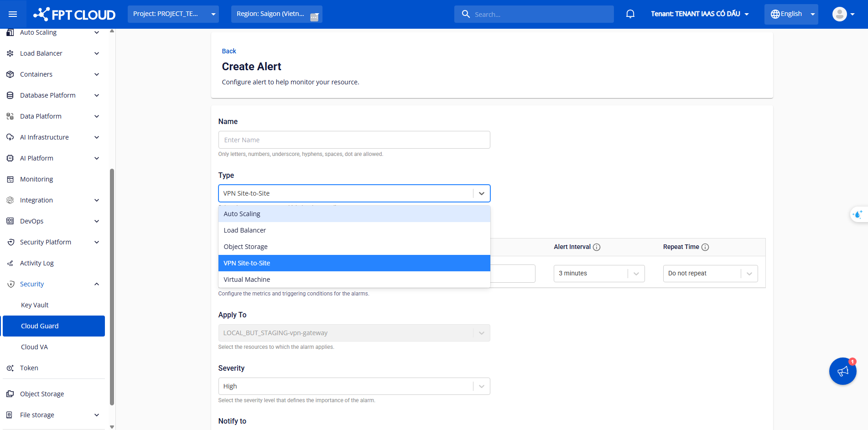Viewport: 868px width, 430px height.
Task: Click the Back link
Action: pyautogui.click(x=229, y=51)
